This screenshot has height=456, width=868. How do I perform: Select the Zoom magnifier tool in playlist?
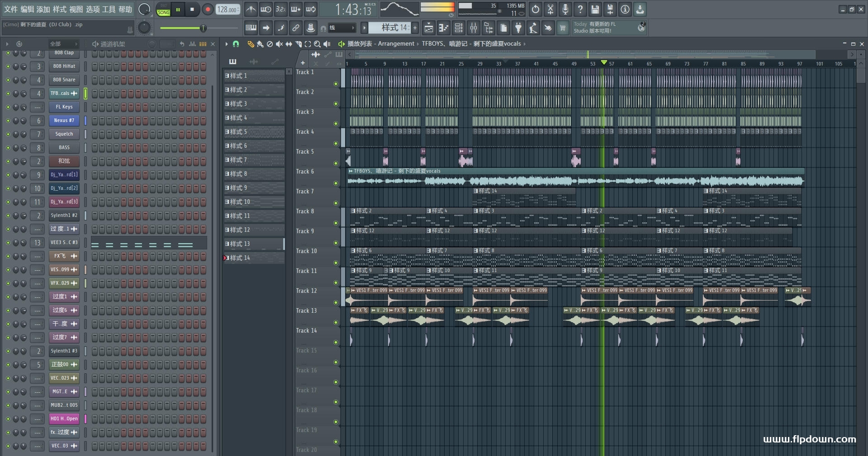point(317,44)
